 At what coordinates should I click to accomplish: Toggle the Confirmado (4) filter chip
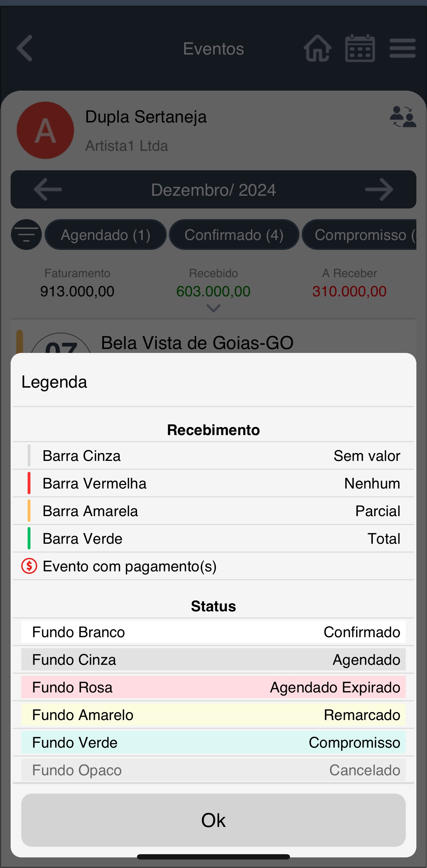tap(234, 235)
